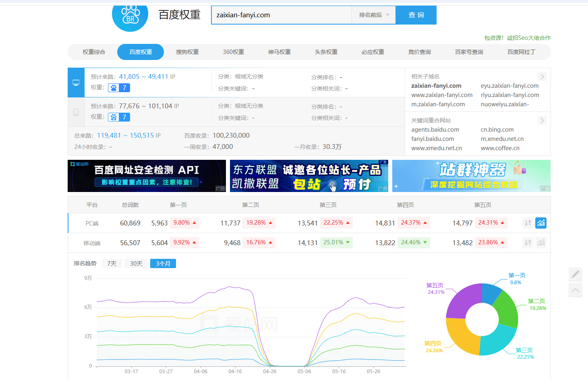Select the PC desktop monitor icon
Viewport: 588px width, 380px height.
(x=76, y=83)
